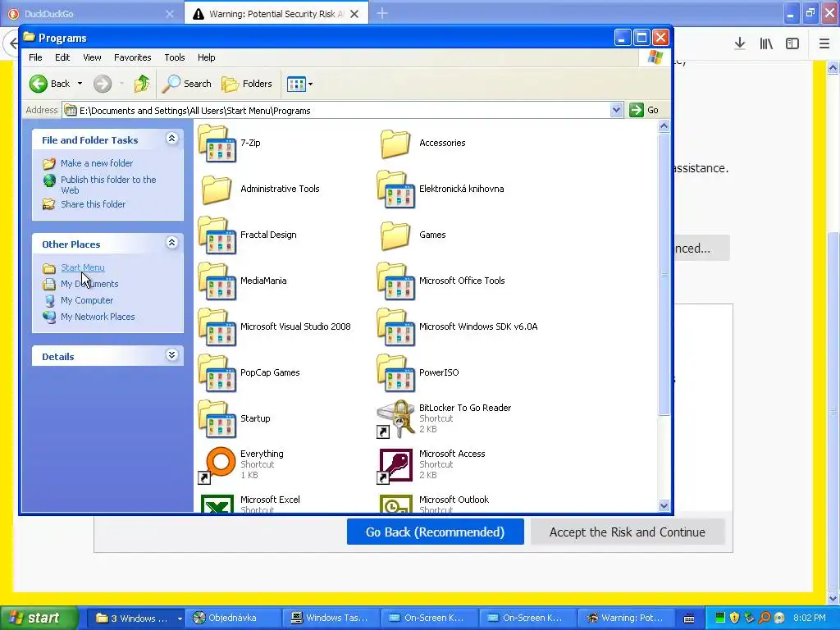Select the MediaMania folder icon
Screen dimensions: 840x630
coord(217,281)
